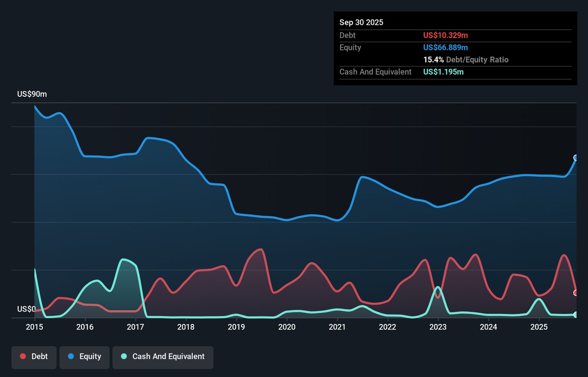This screenshot has height=377, width=588.
Task: Click the US$66.889m equity value in tooltip
Action: 445,48
